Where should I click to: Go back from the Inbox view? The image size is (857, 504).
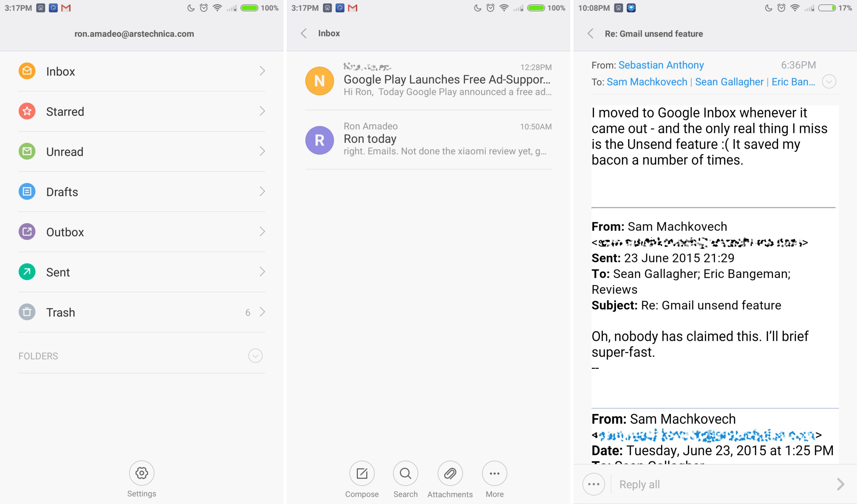[x=304, y=33]
